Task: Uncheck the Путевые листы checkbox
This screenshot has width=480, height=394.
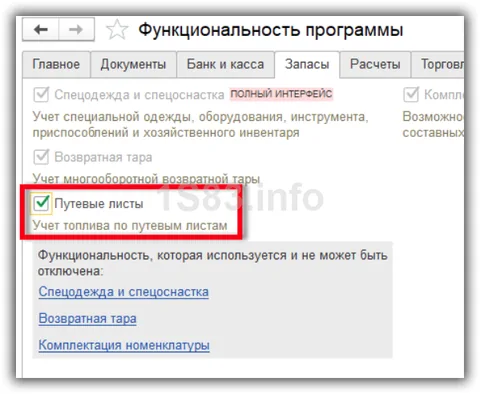Action: 41,203
